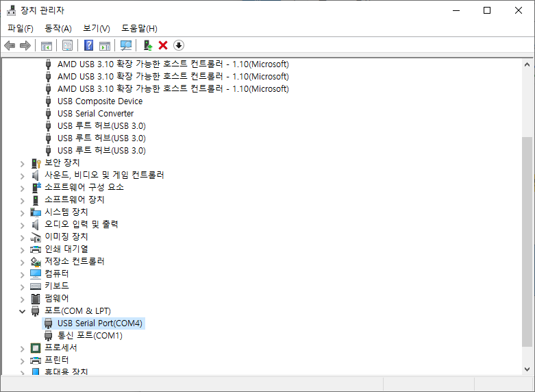Image resolution: width=535 pixels, height=392 pixels.
Task: Click the icon next to 소프트웨어 구성 요소
Action: pyautogui.click(x=36, y=188)
